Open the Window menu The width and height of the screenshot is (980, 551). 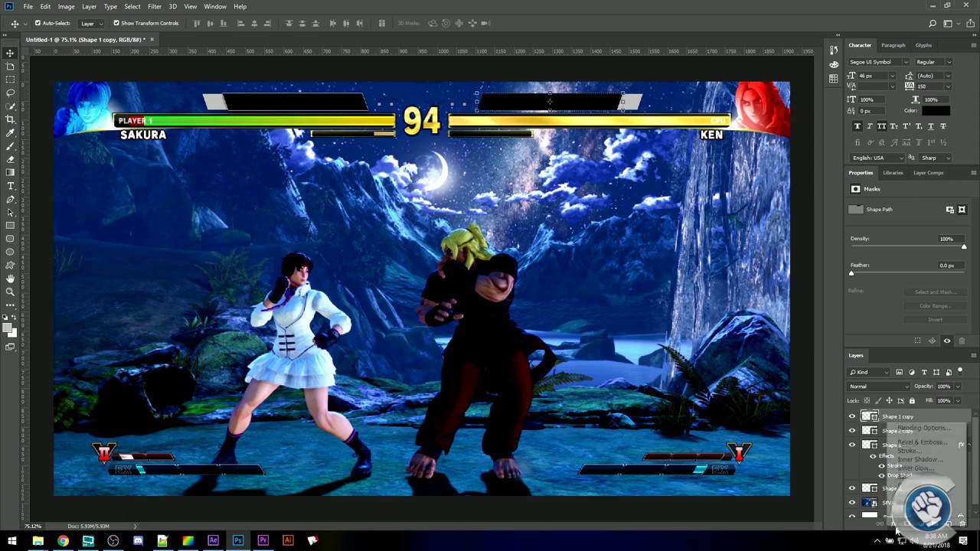coord(215,6)
